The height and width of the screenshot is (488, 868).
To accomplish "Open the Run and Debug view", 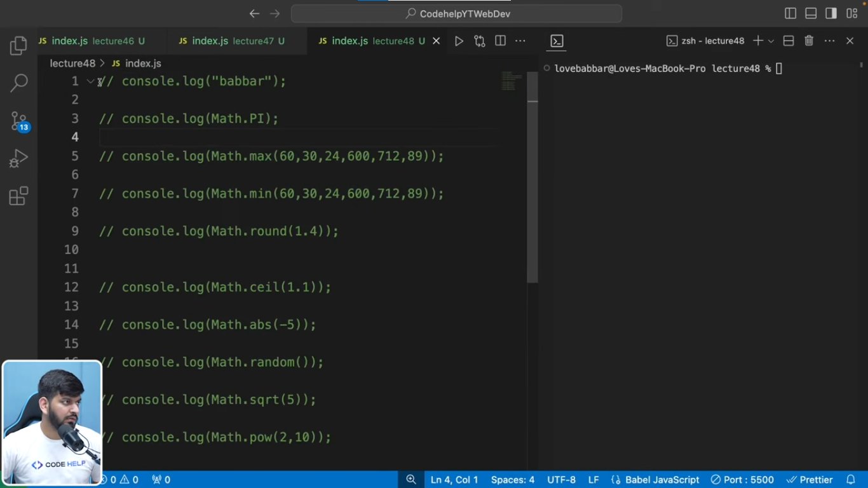I will (x=18, y=158).
